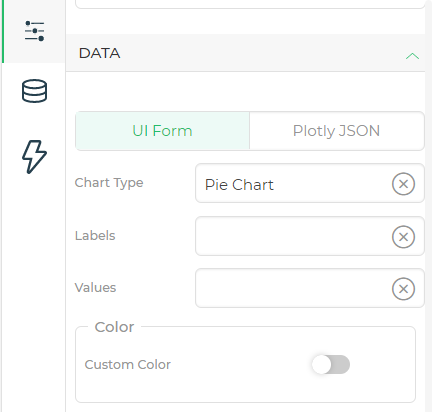Click the Labels field label text
This screenshot has width=432, height=412.
[x=95, y=236]
